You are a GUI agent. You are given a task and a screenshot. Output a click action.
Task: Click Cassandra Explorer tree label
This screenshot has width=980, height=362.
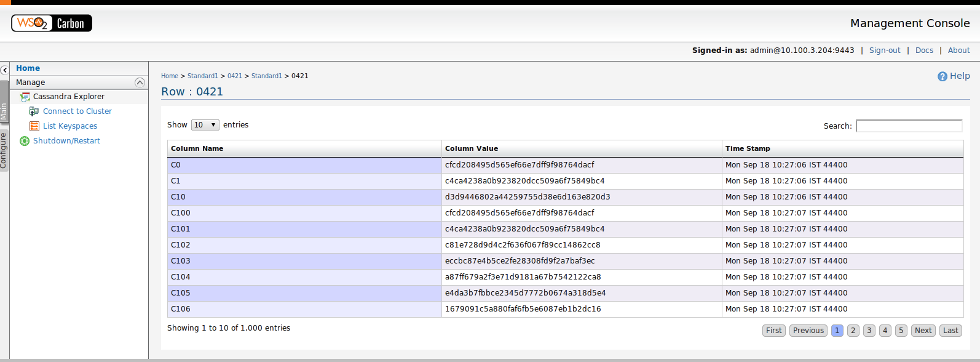click(x=69, y=97)
